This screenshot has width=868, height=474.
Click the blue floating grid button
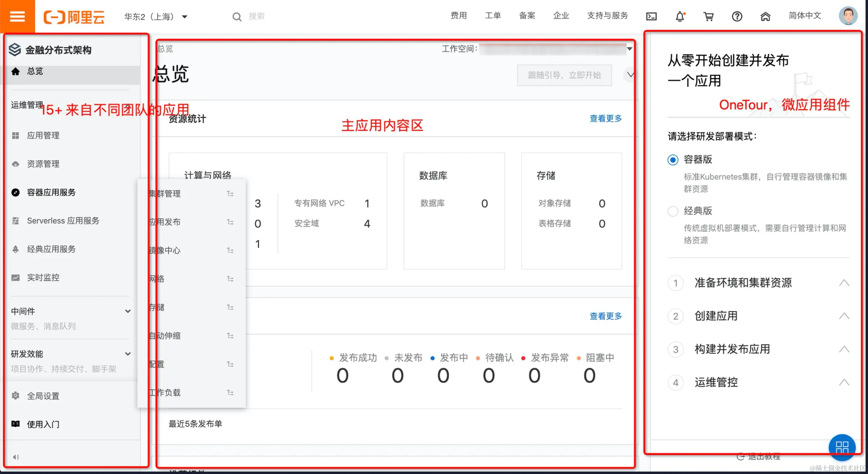[x=842, y=447]
